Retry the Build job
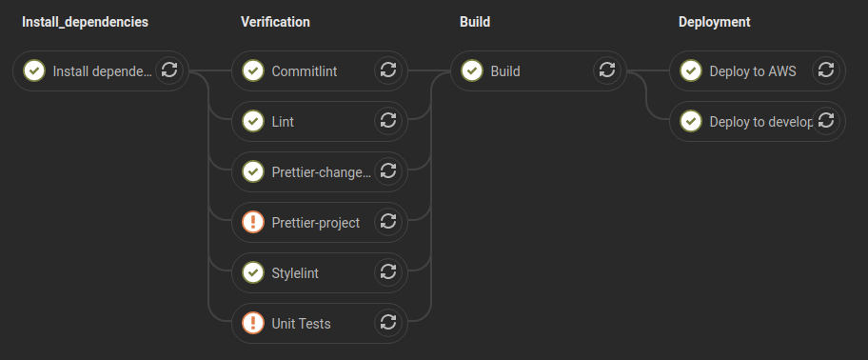 click(607, 70)
